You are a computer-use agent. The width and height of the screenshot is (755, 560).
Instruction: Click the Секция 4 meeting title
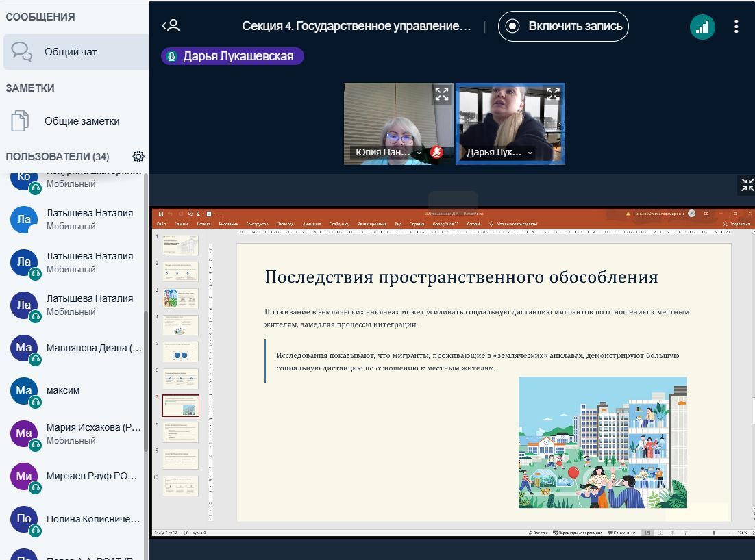coord(356,26)
